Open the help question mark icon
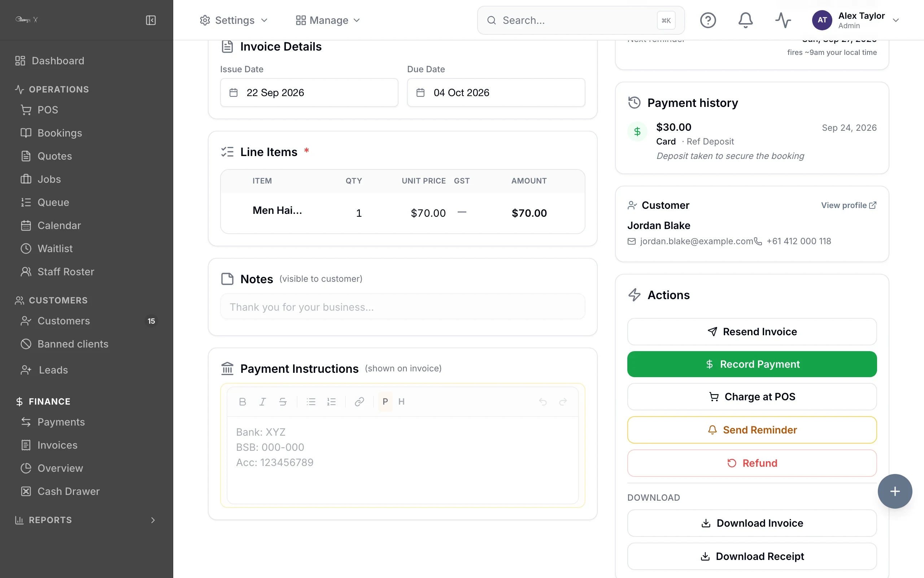Image resolution: width=924 pixels, height=578 pixels. coord(708,20)
